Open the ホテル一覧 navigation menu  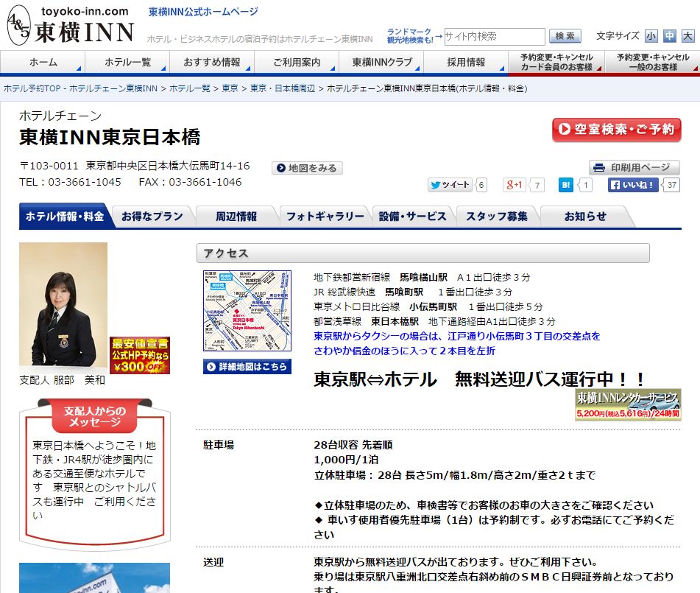pos(127,62)
